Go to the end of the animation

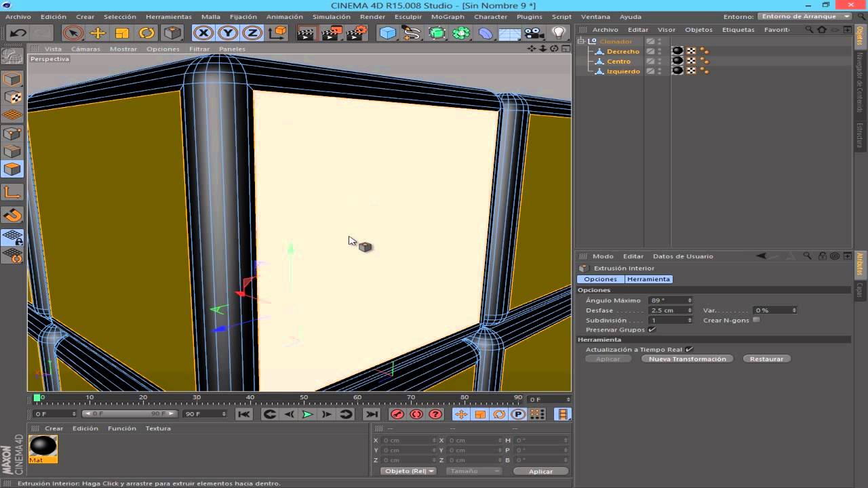pyautogui.click(x=372, y=414)
